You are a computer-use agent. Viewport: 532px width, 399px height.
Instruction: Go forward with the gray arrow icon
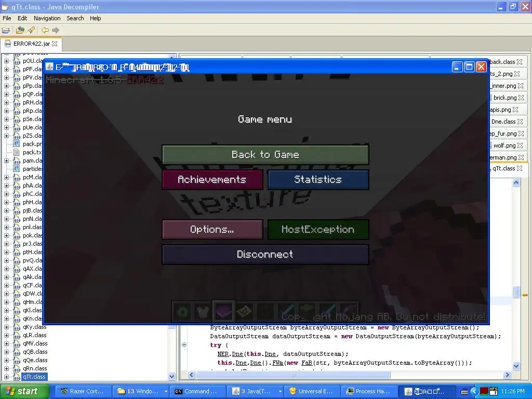click(x=56, y=30)
